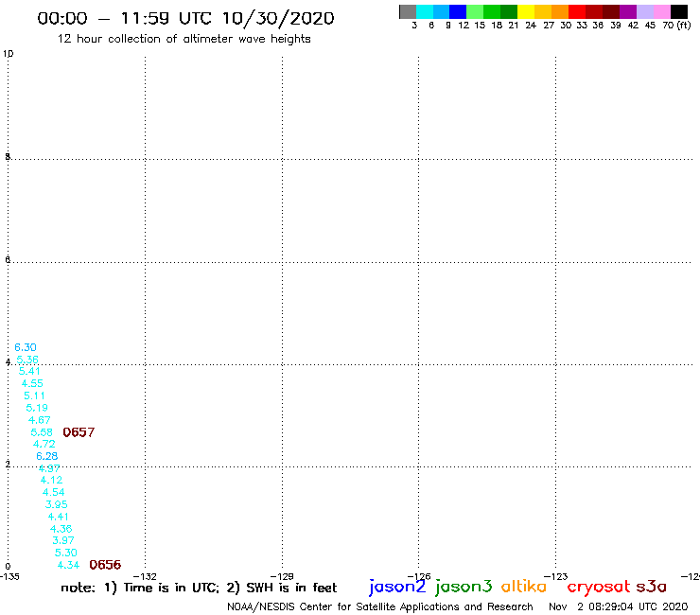The width and height of the screenshot is (700, 615).
Task: Click the 4.36 wave height reading
Action: click(x=61, y=529)
